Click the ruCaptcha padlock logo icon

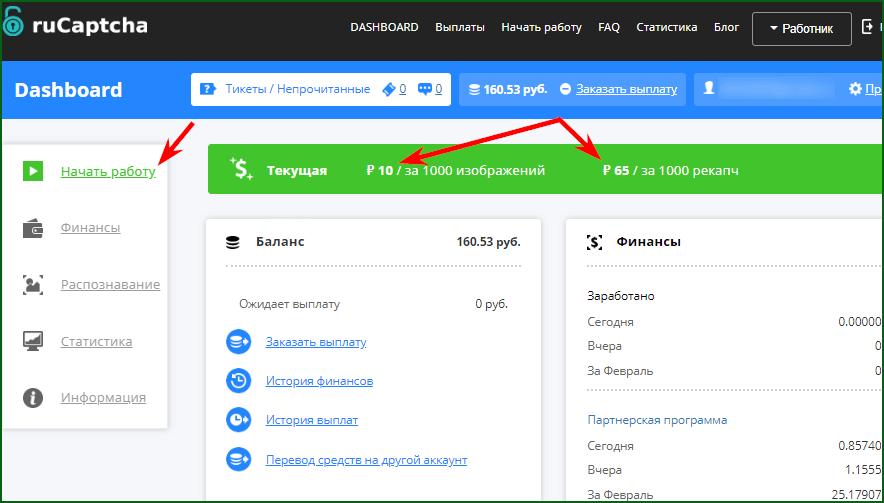point(12,23)
